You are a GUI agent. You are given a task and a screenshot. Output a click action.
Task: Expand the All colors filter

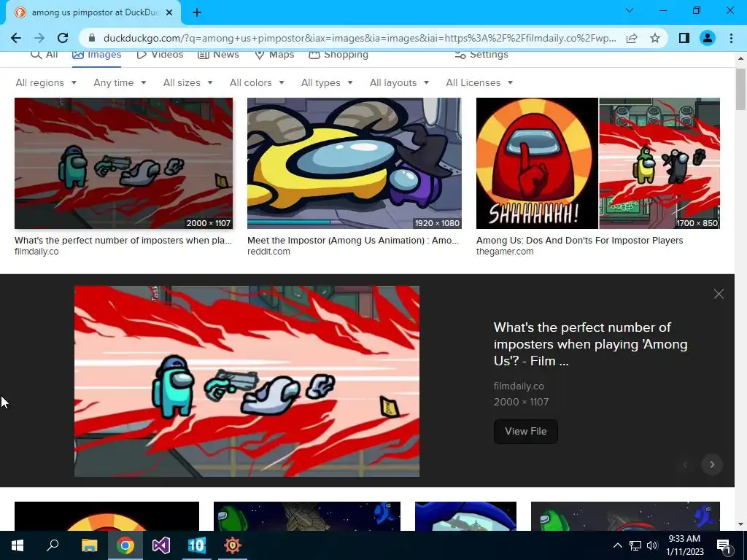coord(257,82)
